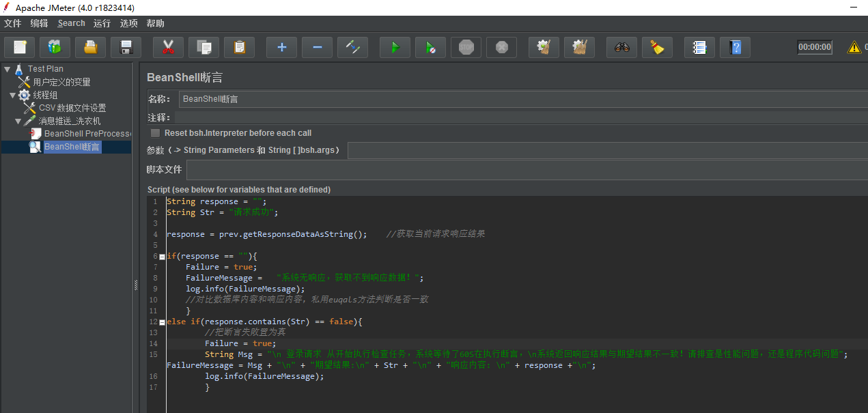
Task: Click the Stop test toolbar icon
Action: (466, 47)
